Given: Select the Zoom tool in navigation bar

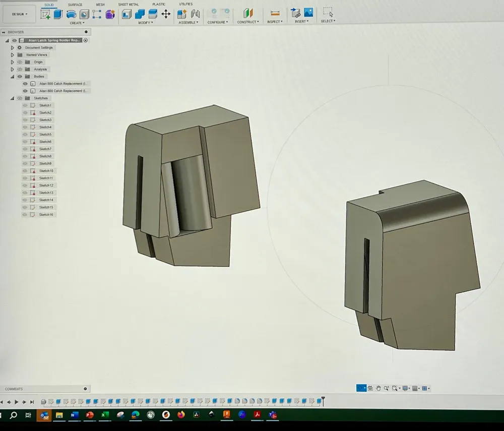Looking at the screenshot, I should click(387, 388).
